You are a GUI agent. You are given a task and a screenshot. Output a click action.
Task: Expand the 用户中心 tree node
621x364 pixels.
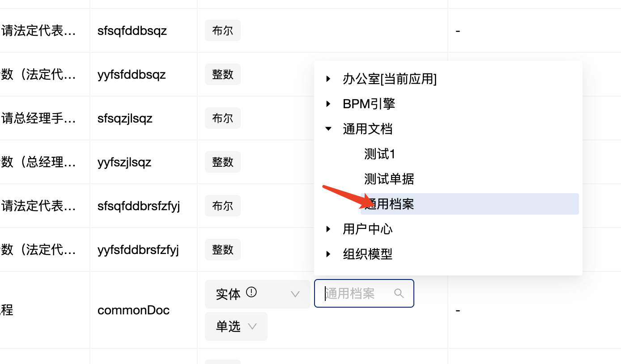328,229
